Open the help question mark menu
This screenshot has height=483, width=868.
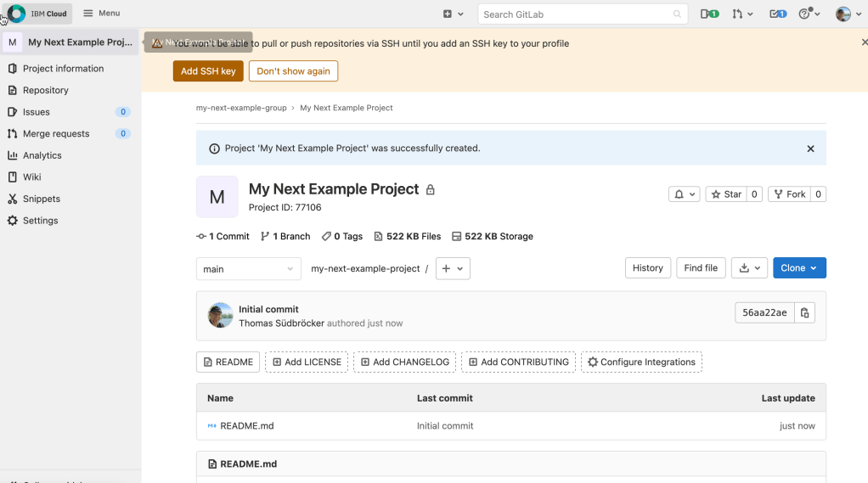coord(809,14)
